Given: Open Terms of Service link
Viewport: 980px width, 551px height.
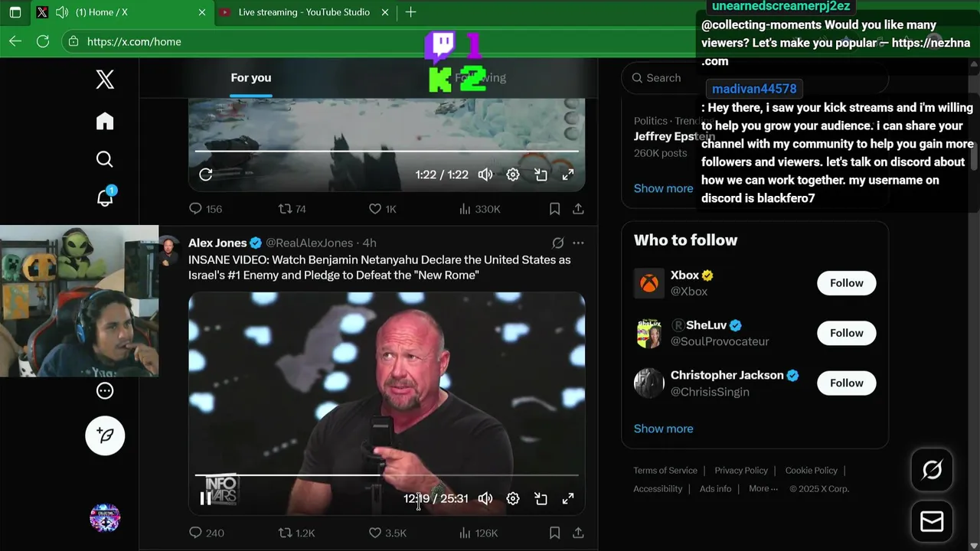Looking at the screenshot, I should (665, 471).
